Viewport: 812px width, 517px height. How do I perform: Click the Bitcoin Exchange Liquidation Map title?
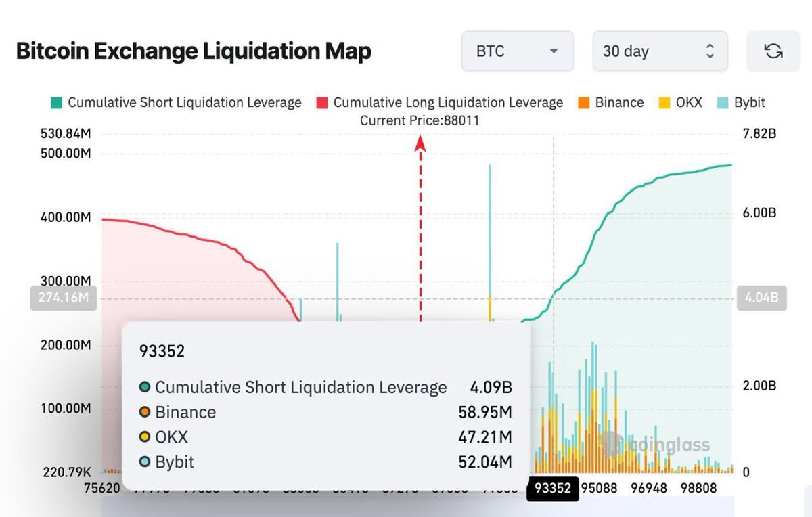tap(194, 51)
